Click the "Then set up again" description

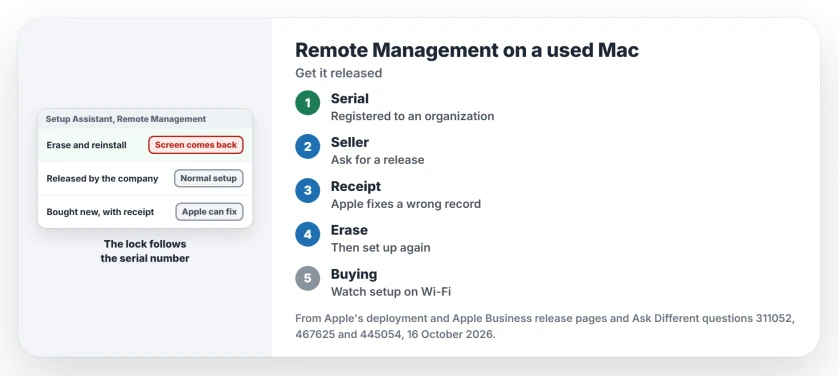[381, 248]
